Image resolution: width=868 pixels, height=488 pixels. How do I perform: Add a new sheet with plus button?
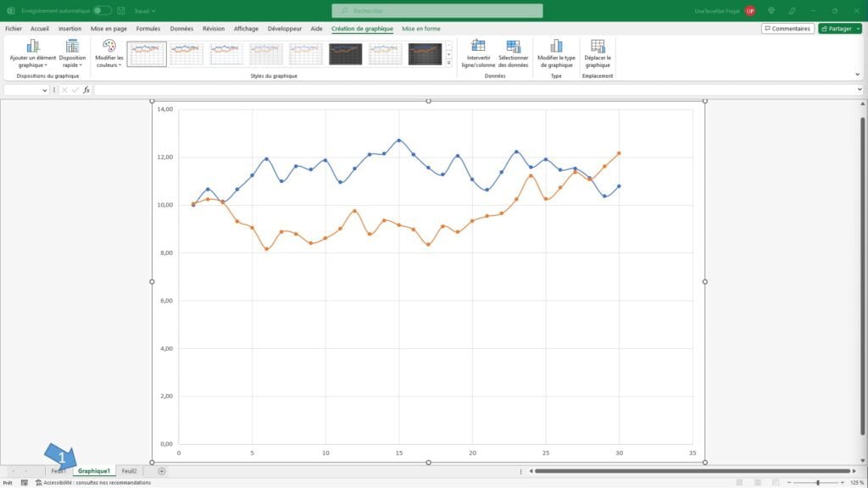161,471
